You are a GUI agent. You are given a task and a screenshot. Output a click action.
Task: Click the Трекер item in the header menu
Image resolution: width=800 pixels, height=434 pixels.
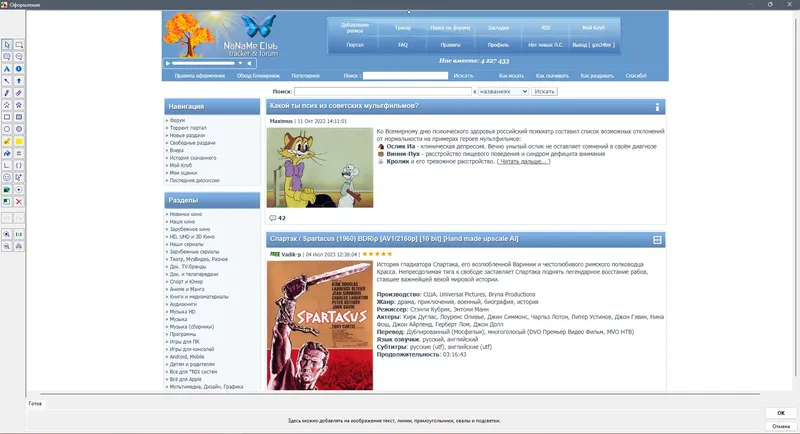click(x=403, y=28)
